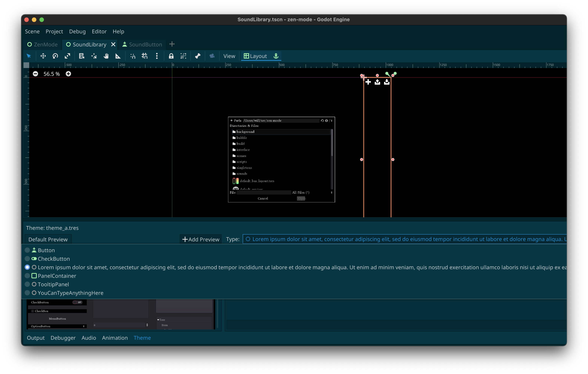
Task: Activate the Scale tool
Action: click(x=67, y=56)
